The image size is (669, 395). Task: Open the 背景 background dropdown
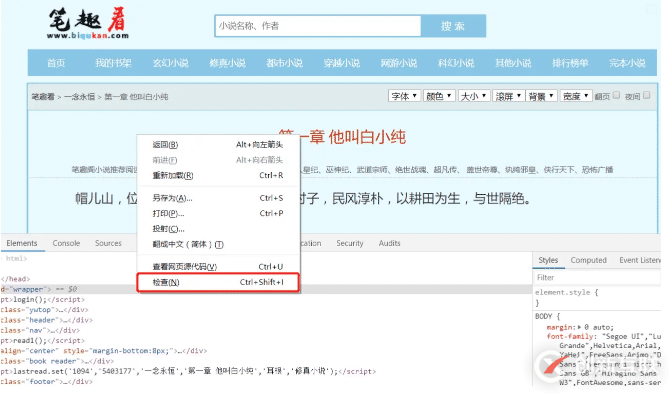(x=541, y=96)
